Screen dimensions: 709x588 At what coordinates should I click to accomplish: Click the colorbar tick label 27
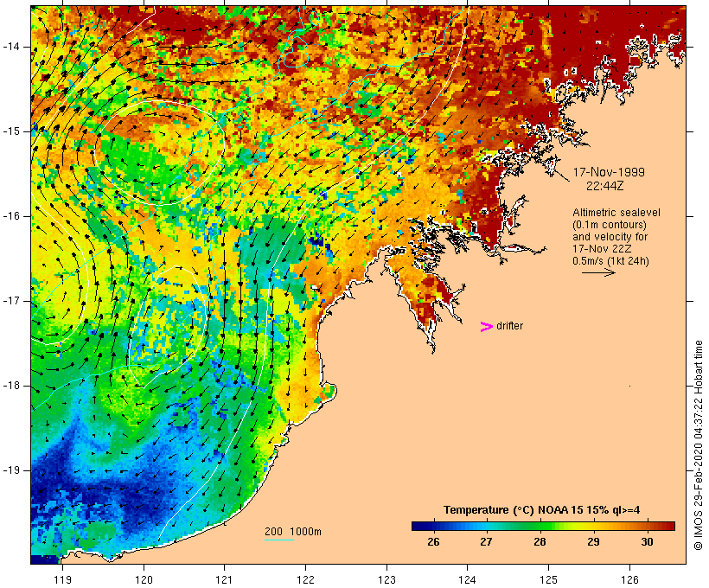[x=486, y=542]
